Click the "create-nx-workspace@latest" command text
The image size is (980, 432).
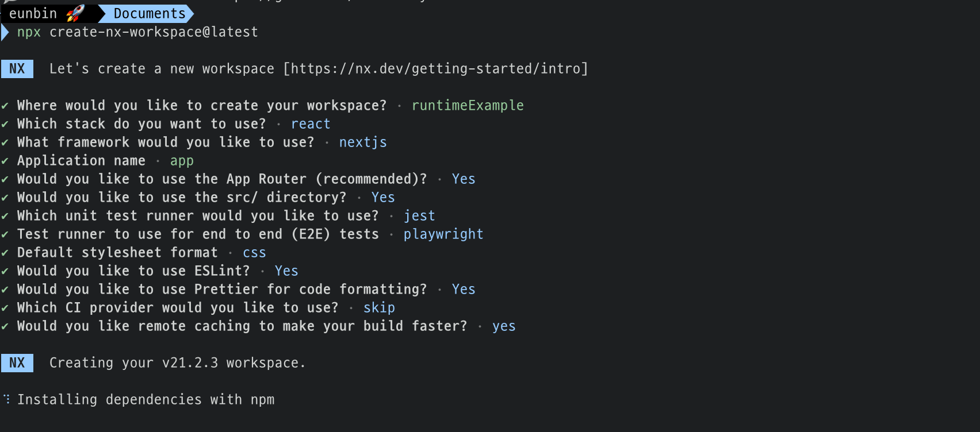click(x=154, y=32)
